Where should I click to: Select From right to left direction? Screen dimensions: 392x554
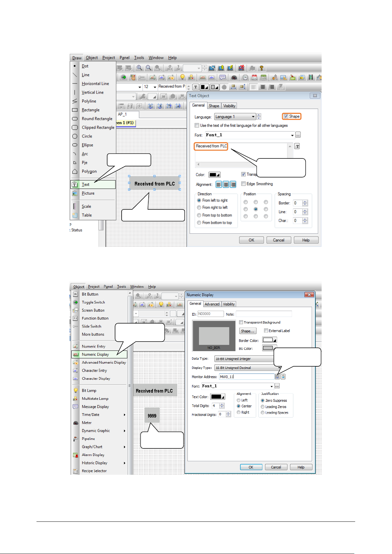click(x=199, y=207)
